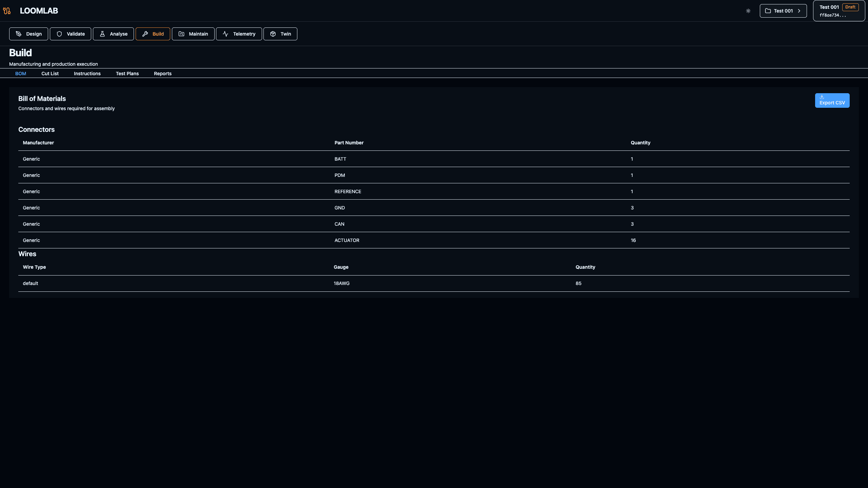Click the Maintain folder icon
Image resolution: width=868 pixels, height=488 pixels.
181,34
